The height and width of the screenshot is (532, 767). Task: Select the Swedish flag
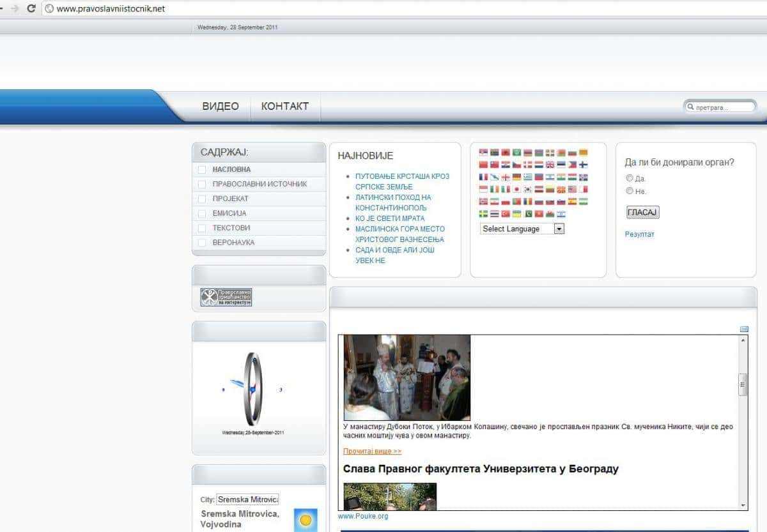coord(483,213)
